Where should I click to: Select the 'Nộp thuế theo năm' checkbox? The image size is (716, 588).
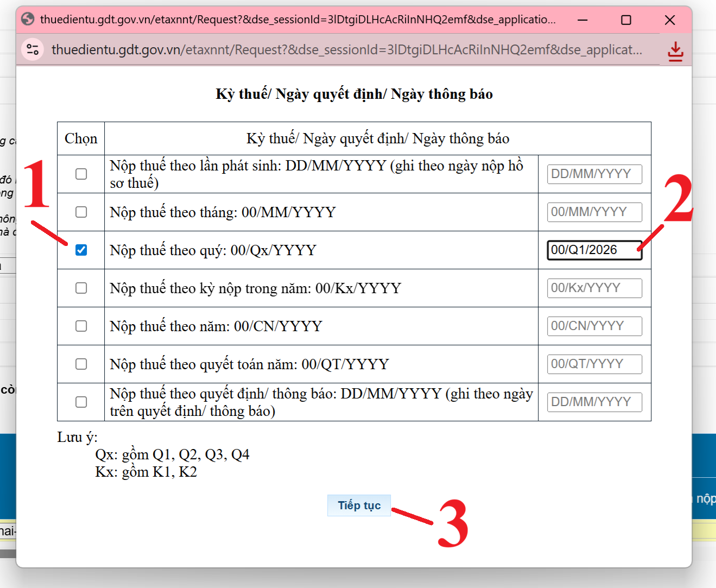click(81, 326)
